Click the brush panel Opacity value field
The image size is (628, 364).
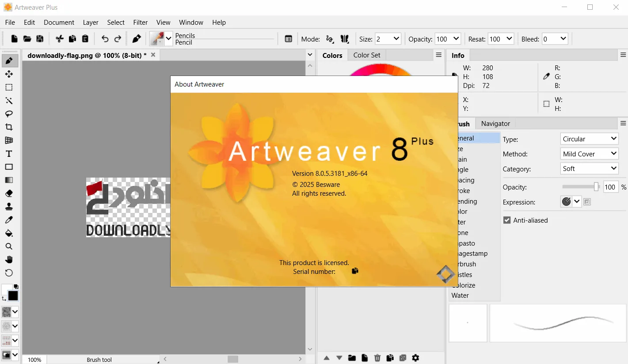610,187
